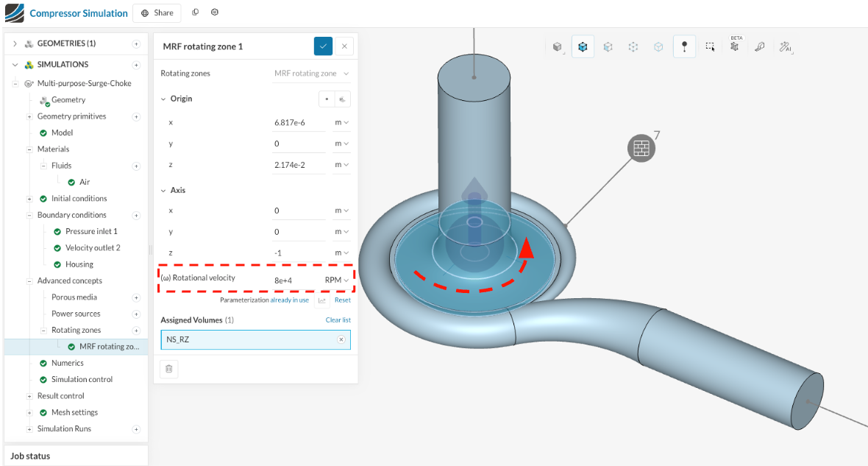Activate the highlighted blue cube view mode
The width and height of the screenshot is (868, 466).
pyautogui.click(x=583, y=47)
